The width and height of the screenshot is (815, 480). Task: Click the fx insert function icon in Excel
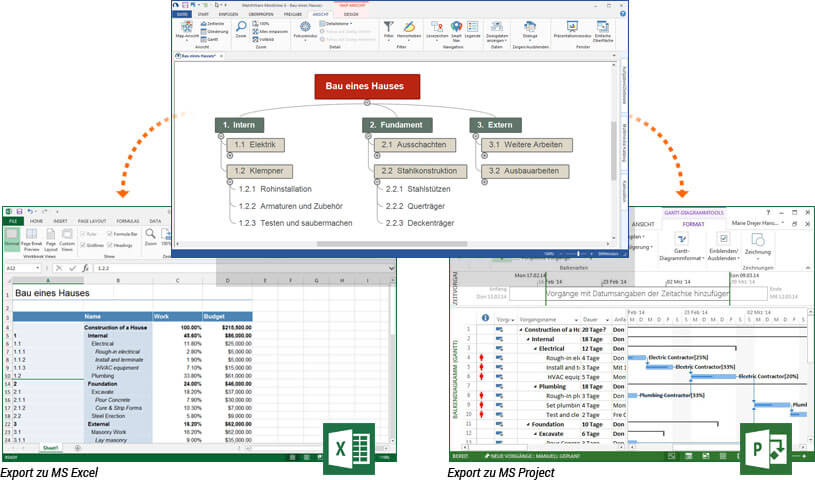coord(85,268)
